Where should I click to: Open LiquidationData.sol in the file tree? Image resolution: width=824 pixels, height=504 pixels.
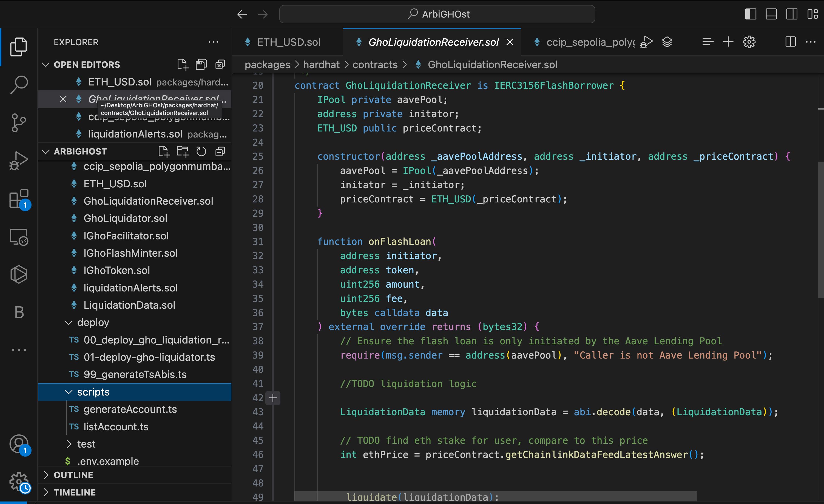point(134,305)
